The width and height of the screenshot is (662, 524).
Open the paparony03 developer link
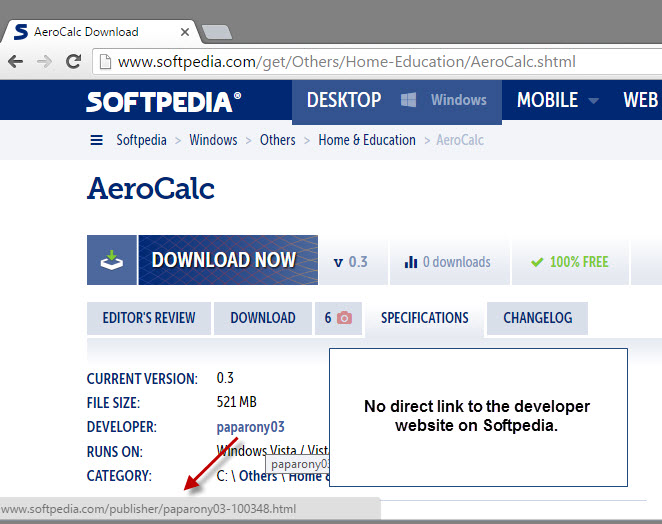[x=250, y=427]
